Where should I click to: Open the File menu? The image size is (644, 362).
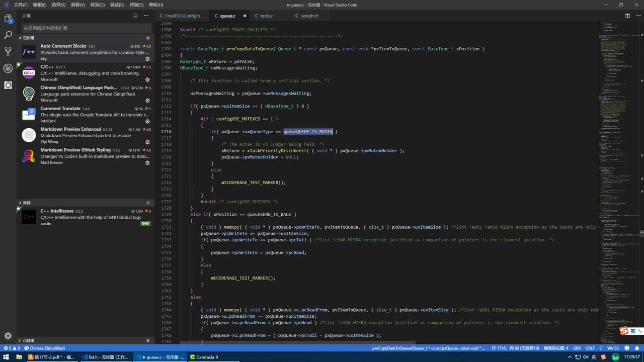[21, 5]
